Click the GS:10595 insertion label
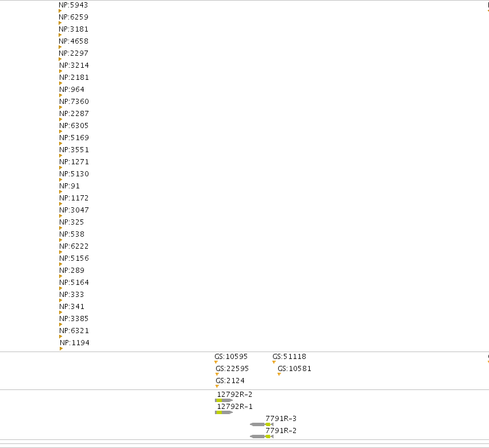Image resolution: width=489 pixels, height=448 pixels. (x=231, y=356)
